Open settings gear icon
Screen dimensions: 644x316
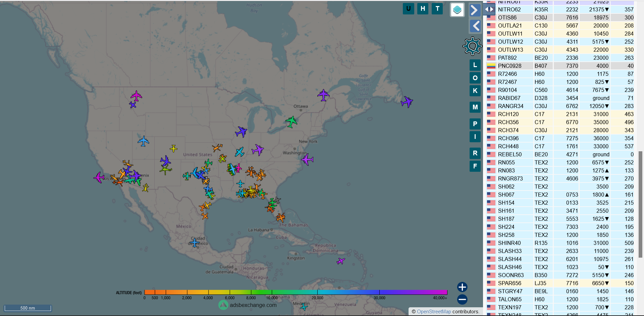click(x=472, y=46)
